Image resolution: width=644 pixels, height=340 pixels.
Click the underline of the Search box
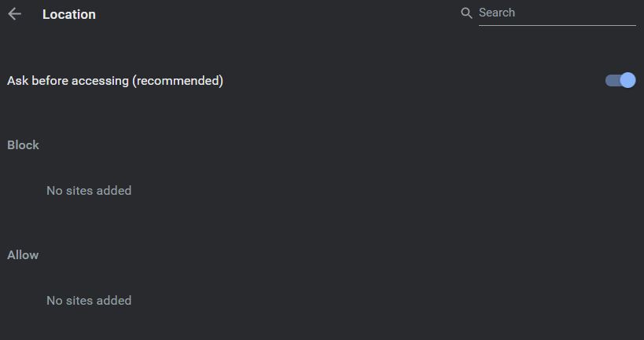pos(557,25)
